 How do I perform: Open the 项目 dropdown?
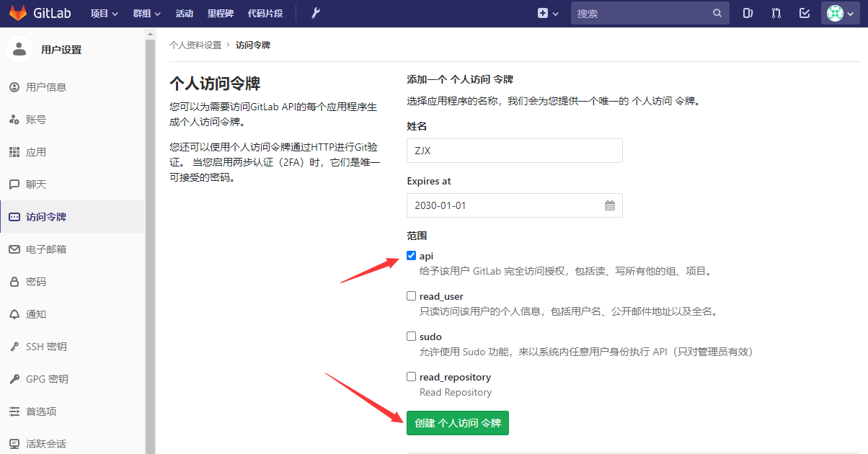(102, 12)
